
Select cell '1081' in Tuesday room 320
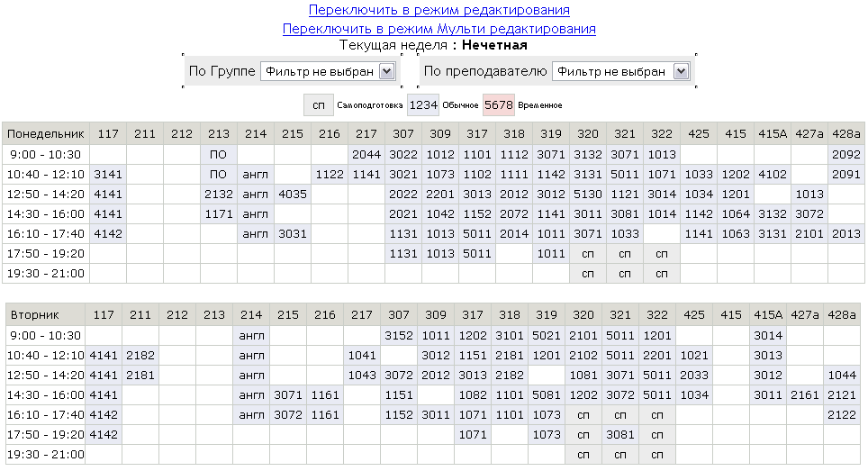[x=583, y=376]
